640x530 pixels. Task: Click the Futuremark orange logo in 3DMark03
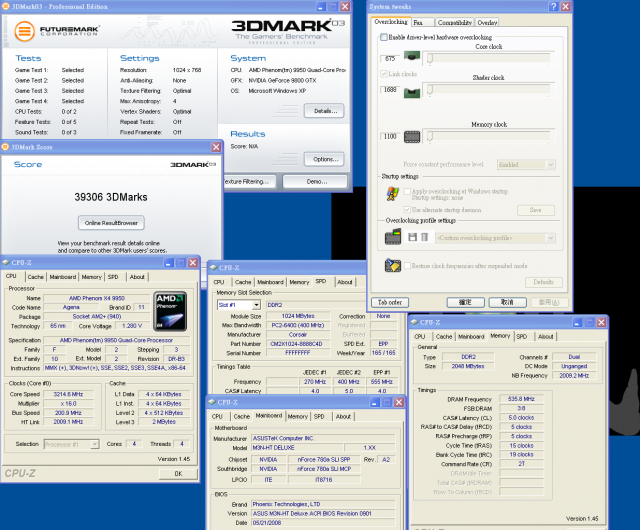(24, 31)
